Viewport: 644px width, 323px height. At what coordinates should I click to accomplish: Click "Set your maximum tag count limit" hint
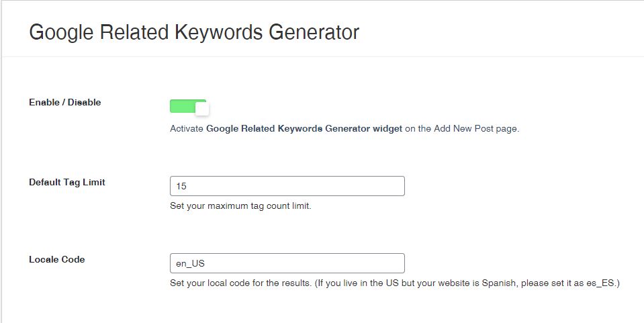pyautogui.click(x=240, y=205)
